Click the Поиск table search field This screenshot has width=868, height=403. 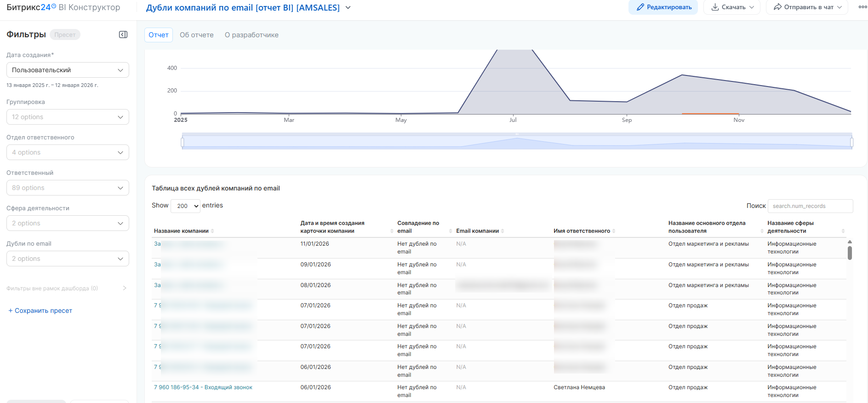pos(810,206)
